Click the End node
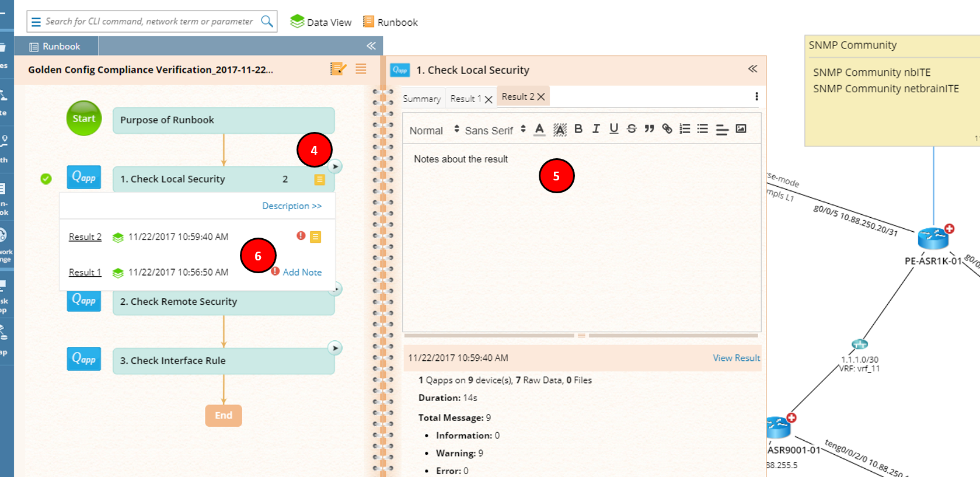 (x=224, y=416)
